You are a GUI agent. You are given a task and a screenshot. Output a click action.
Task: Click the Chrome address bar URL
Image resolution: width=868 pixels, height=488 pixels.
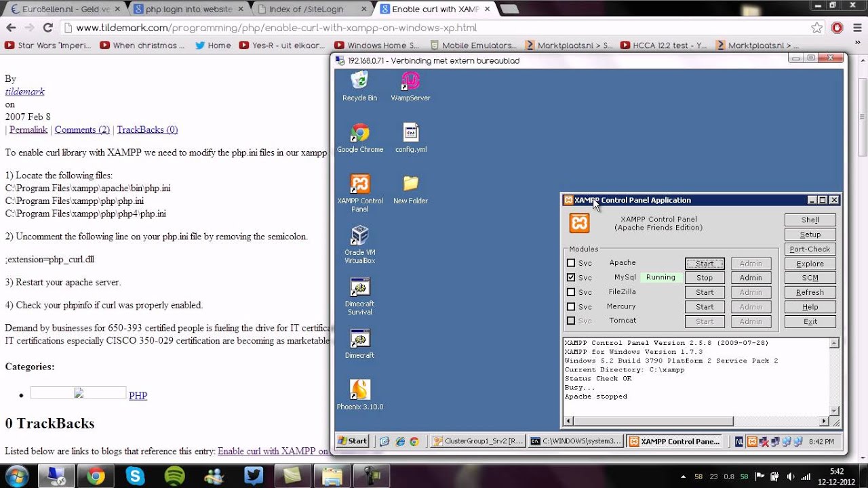coord(277,28)
